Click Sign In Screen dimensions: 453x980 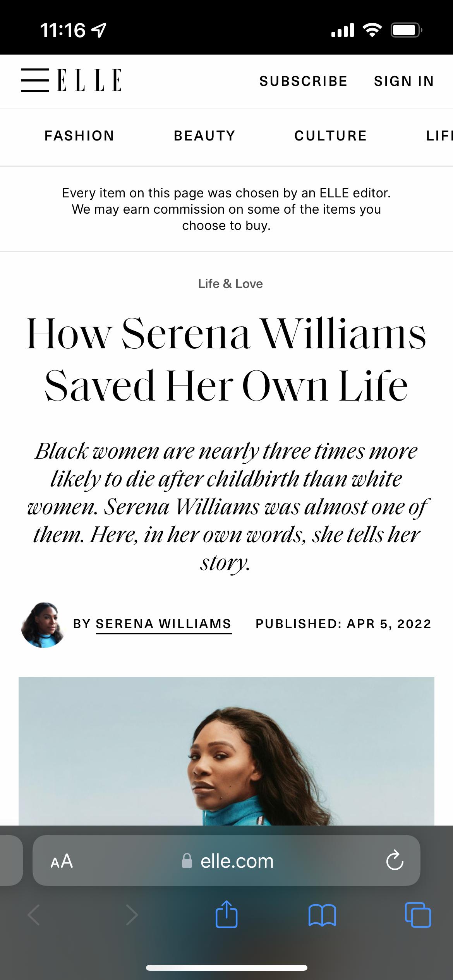[x=404, y=81]
